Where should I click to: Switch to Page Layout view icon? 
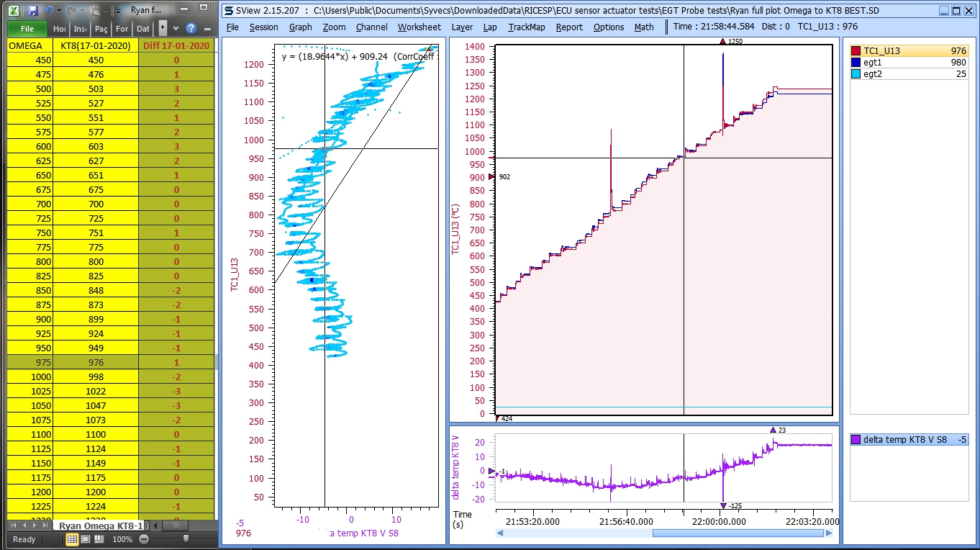[85, 539]
